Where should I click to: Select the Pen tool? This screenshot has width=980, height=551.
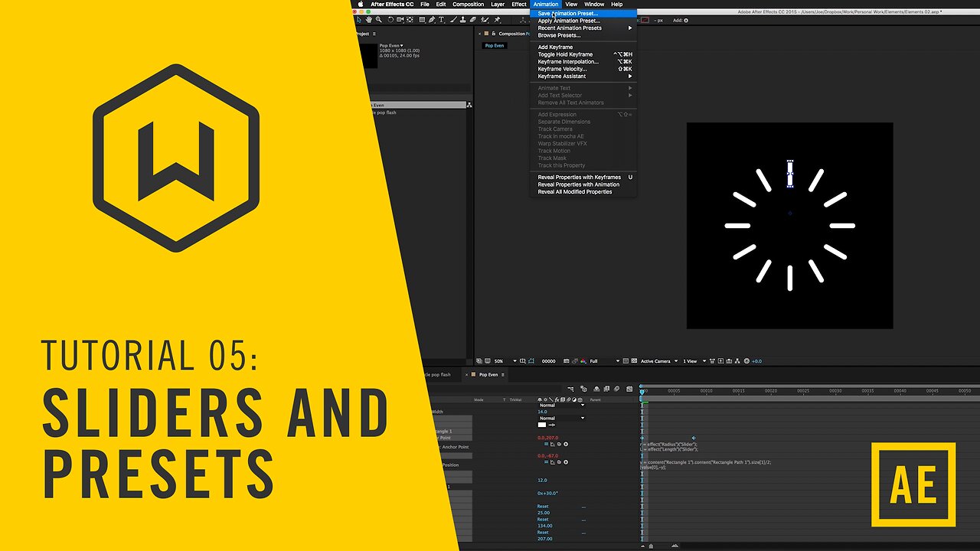pyautogui.click(x=432, y=20)
